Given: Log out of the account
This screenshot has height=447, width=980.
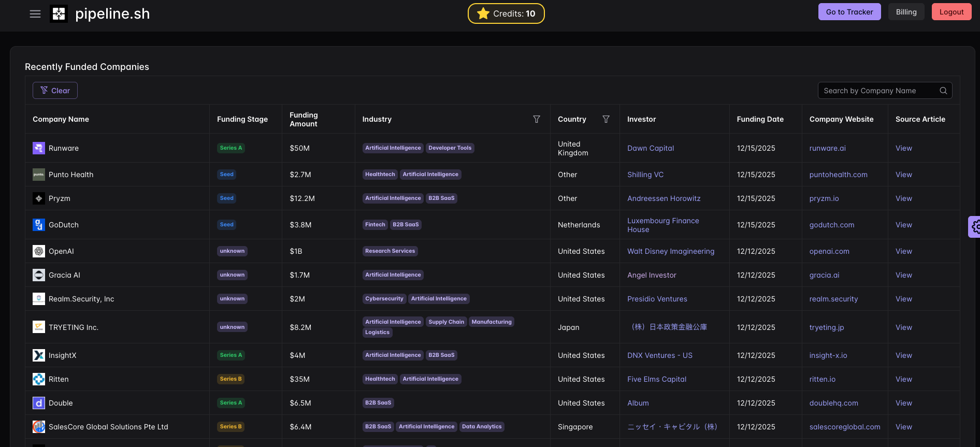Looking at the screenshot, I should (x=951, y=12).
